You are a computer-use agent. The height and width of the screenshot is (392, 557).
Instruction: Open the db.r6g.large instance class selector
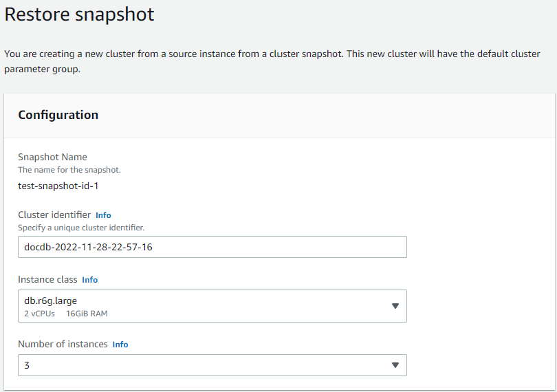pos(206,306)
